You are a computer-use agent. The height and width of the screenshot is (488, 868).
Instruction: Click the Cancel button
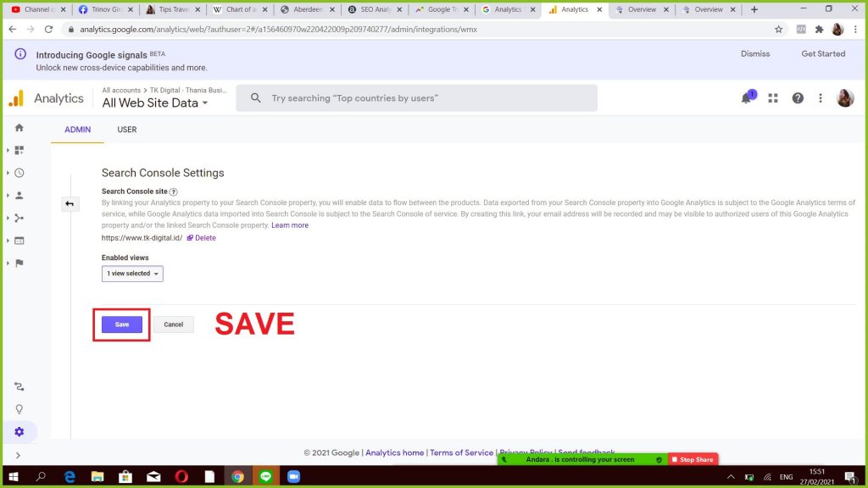coord(174,324)
